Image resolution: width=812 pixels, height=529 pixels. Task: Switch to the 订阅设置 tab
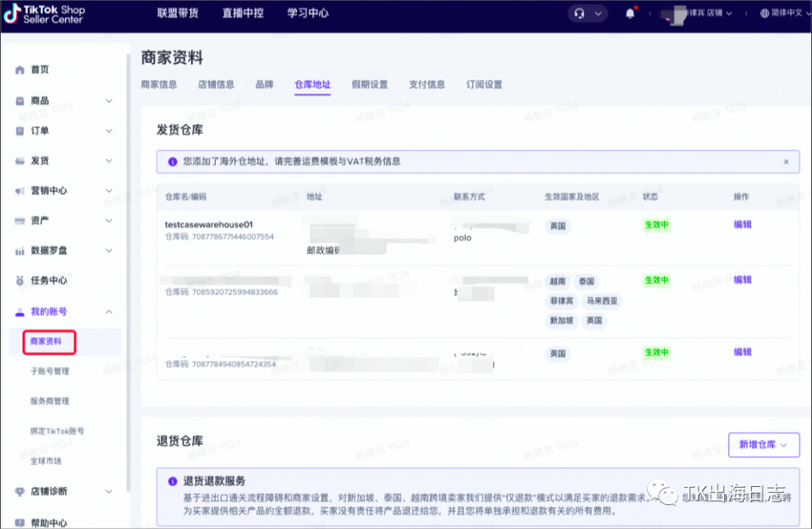(484, 84)
